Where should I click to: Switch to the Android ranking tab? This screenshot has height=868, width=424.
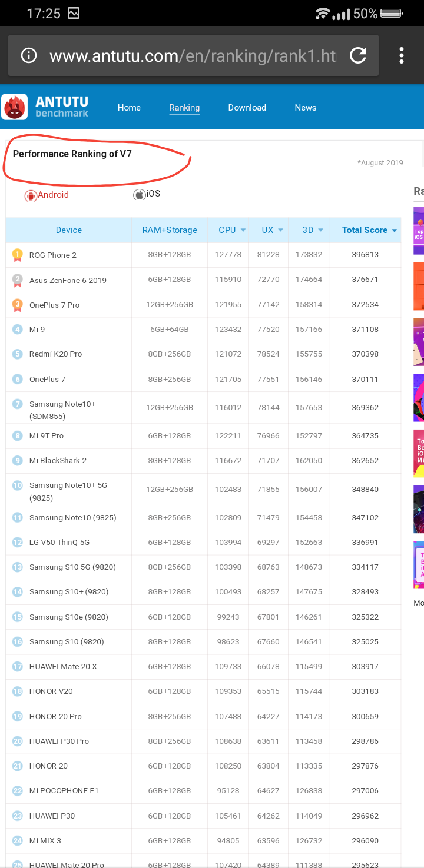click(x=47, y=195)
